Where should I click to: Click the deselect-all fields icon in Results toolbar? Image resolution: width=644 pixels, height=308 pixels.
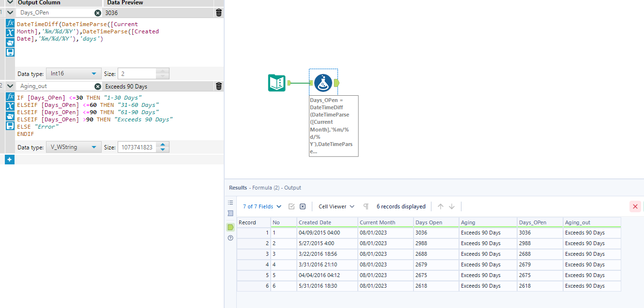pos(302,206)
